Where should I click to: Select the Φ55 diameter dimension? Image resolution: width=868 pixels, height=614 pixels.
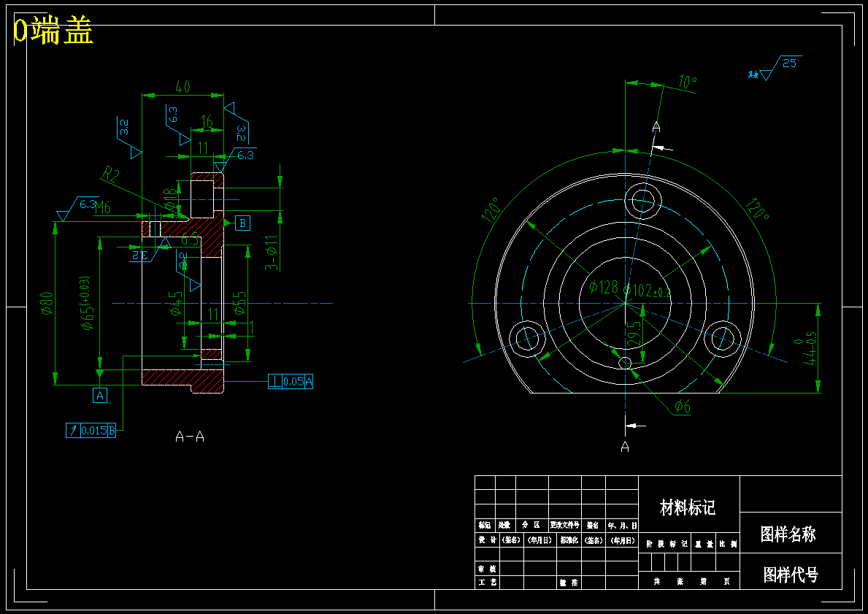pos(239,304)
